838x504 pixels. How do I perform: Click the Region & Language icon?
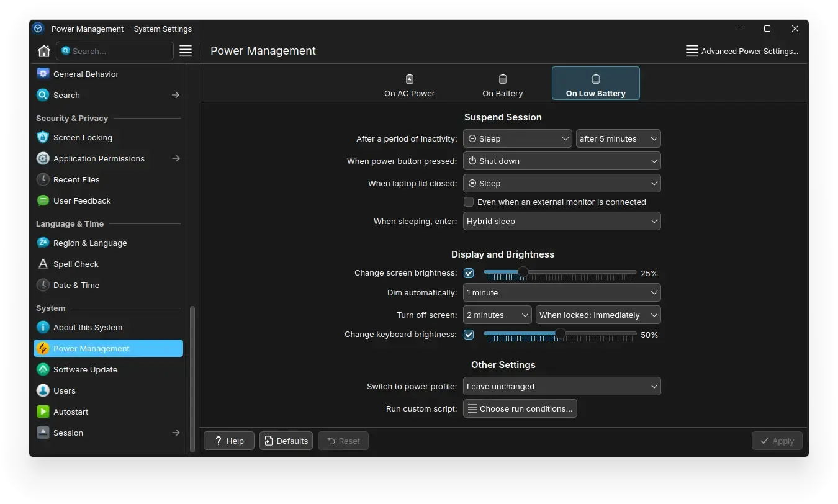point(43,243)
